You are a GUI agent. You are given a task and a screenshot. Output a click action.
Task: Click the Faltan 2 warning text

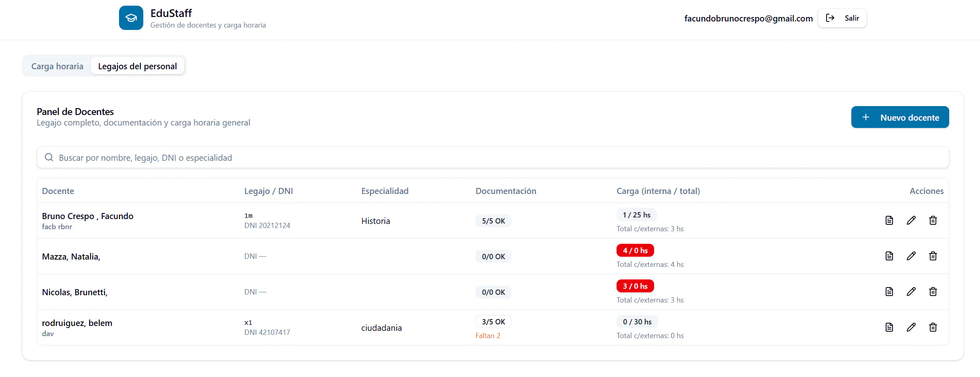(x=488, y=335)
